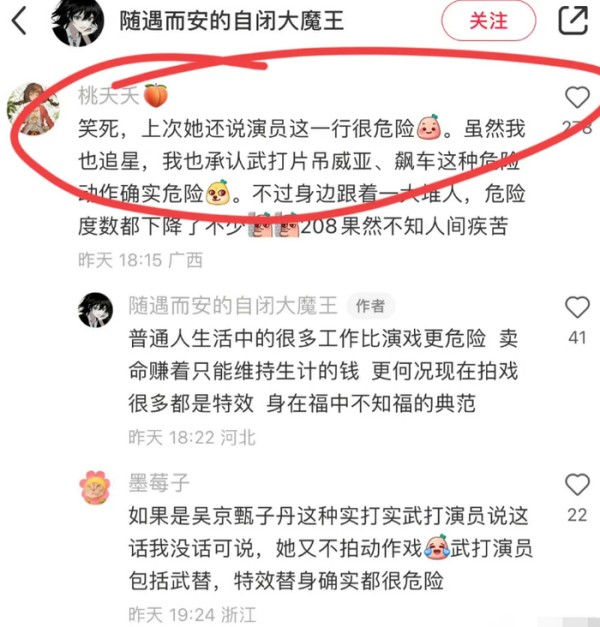The image size is (600, 627).
Task: Tap the timestamp 昨天 18:15 广西
Action: 140,260
